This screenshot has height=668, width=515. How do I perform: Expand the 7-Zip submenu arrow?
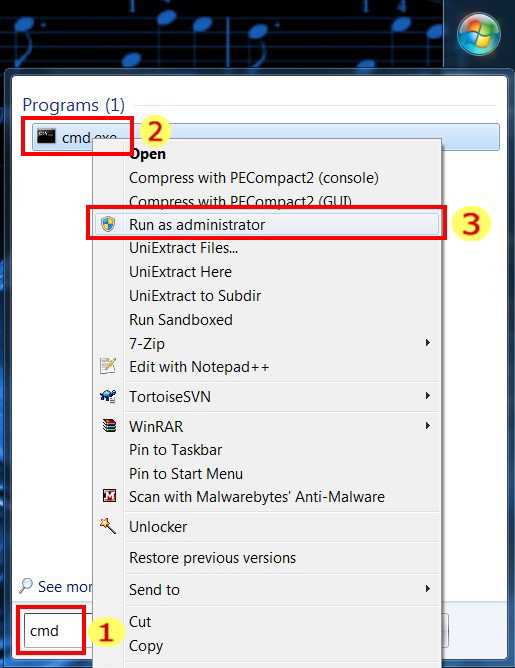pos(428,343)
